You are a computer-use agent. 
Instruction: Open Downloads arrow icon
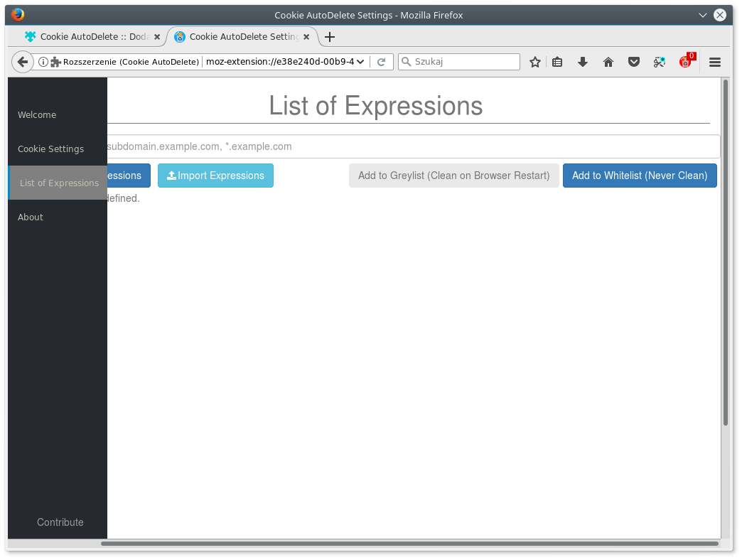pyautogui.click(x=583, y=62)
